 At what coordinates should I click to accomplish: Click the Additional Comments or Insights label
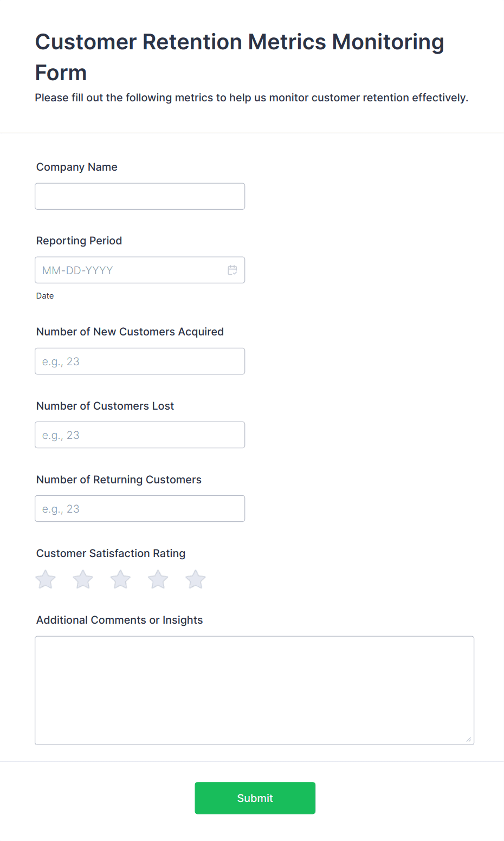(x=119, y=620)
